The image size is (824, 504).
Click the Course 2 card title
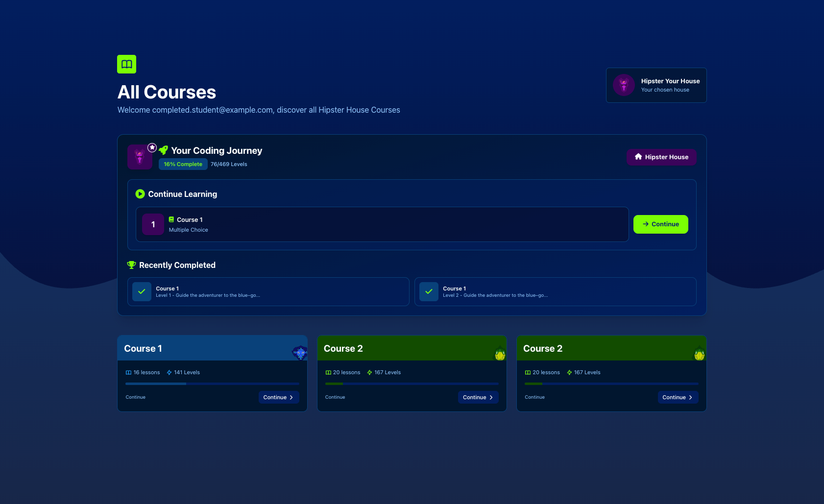343,348
